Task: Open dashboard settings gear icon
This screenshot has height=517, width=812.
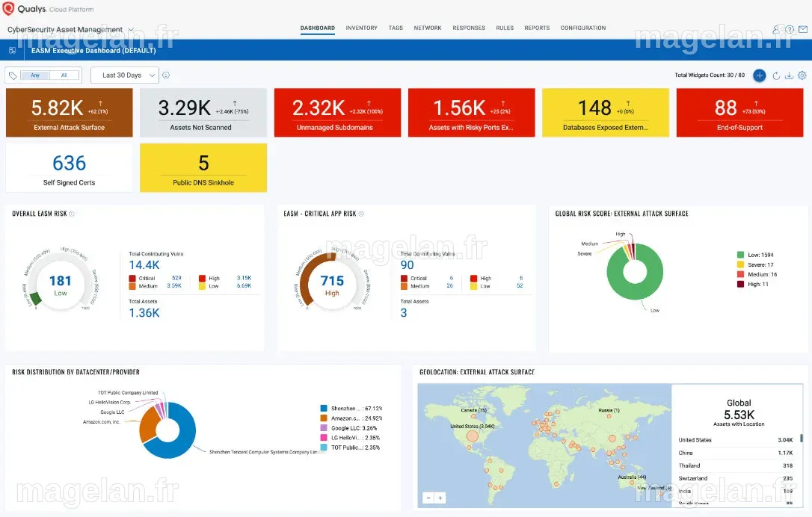Action: [x=802, y=75]
